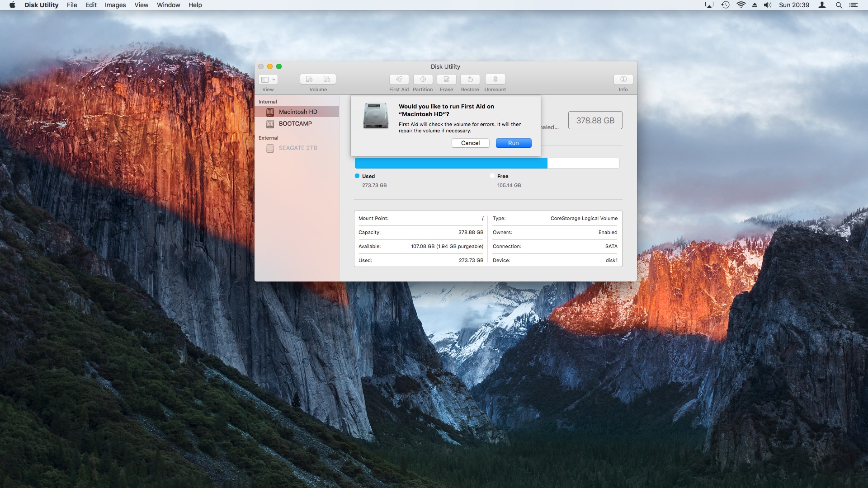
Task: Click the 107.08 GB available value
Action: [447, 246]
